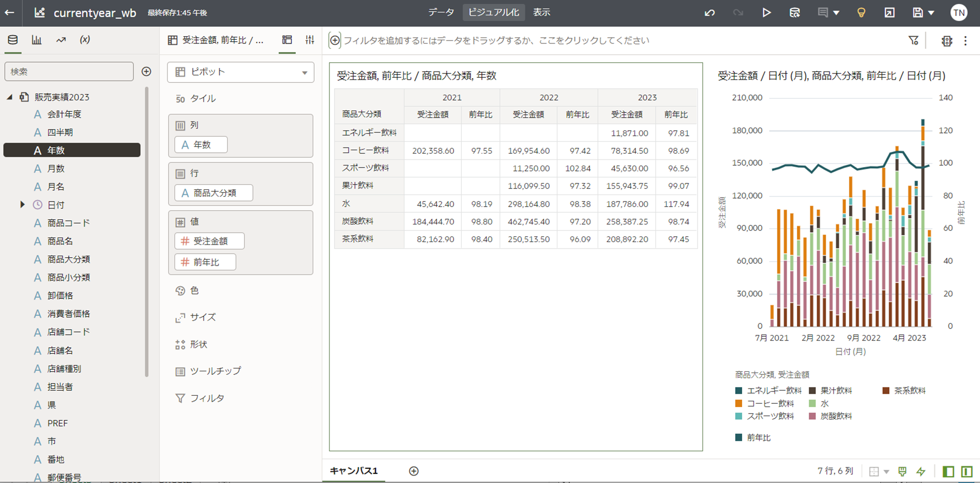The height and width of the screenshot is (483, 980).
Task: Open the canvas settings gear icon
Action: tap(947, 40)
